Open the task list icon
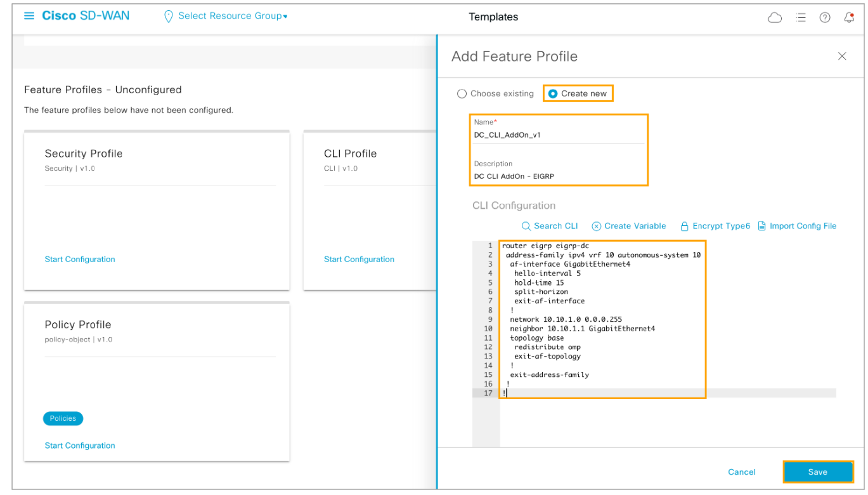The height and width of the screenshot is (495, 868). (x=801, y=18)
